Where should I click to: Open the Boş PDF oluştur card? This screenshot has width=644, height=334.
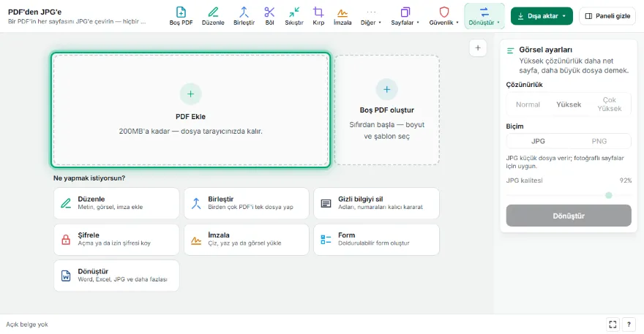[x=387, y=110]
